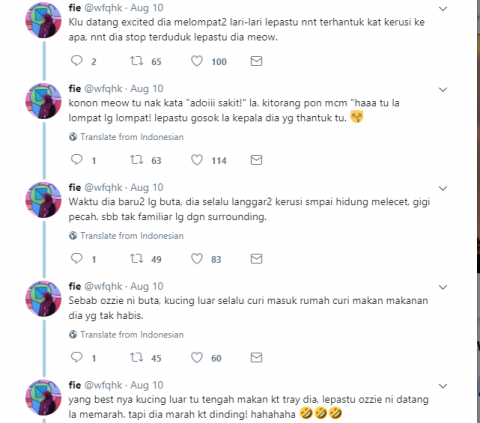This screenshot has height=423, width=480.
Task: Reply to the 'Sebab ozzie ni buta' tweet
Action: [x=77, y=357]
